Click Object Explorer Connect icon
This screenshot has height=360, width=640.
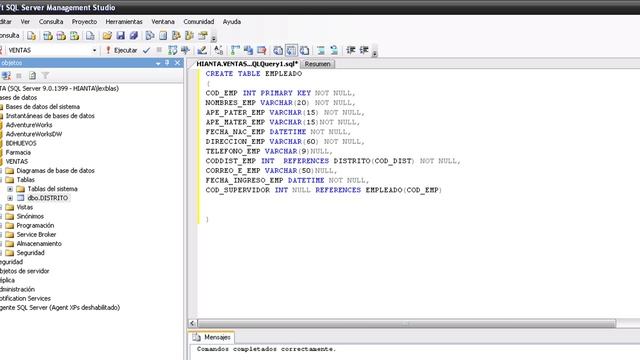(x=6, y=76)
